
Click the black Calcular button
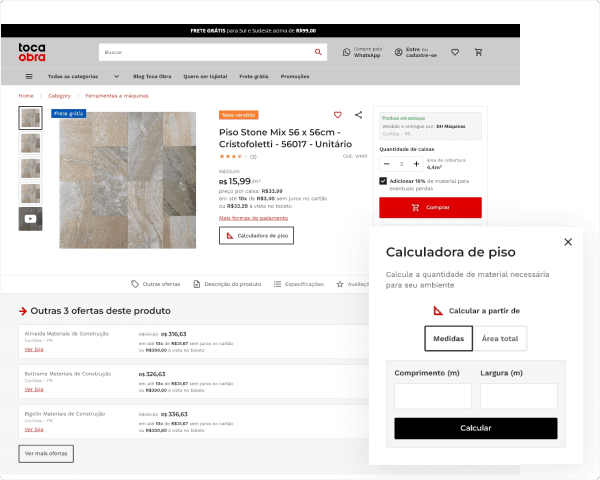pyautogui.click(x=476, y=428)
